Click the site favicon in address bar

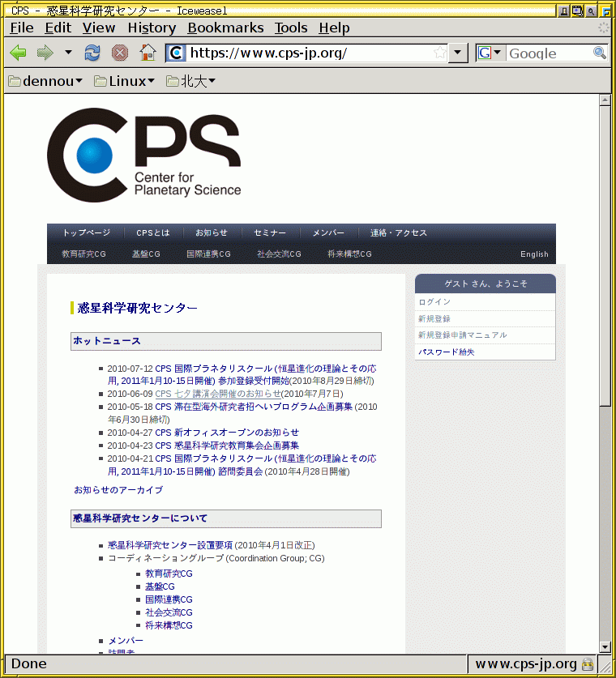(x=176, y=53)
